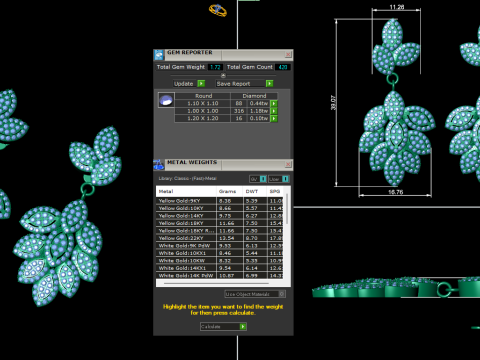
Task: Sort by the Grams column header
Action: tap(230, 191)
